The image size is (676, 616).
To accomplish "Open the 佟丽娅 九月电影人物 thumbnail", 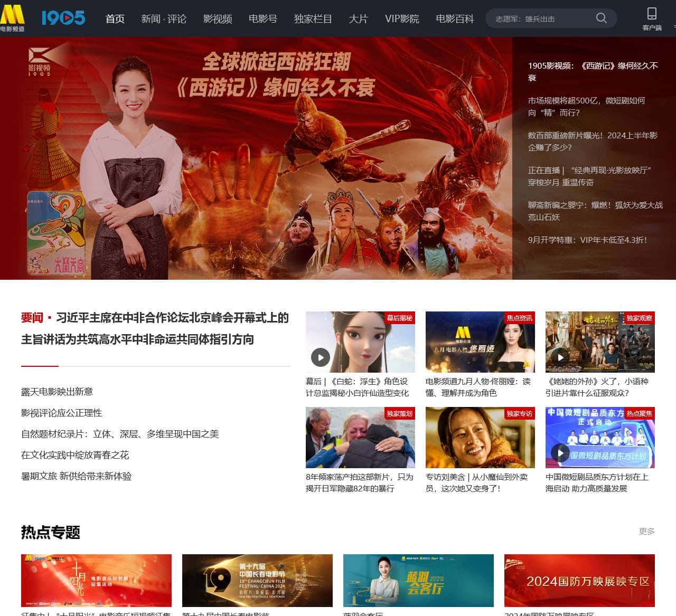I will click(480, 342).
